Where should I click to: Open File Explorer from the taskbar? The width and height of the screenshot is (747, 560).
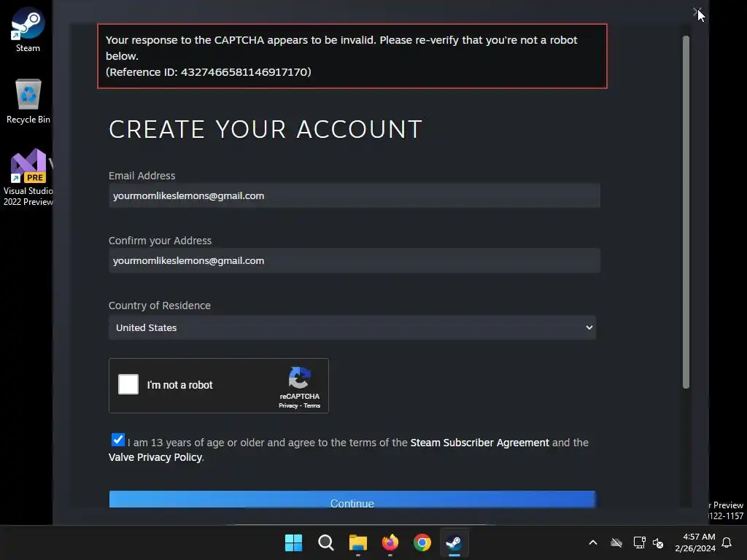357,542
